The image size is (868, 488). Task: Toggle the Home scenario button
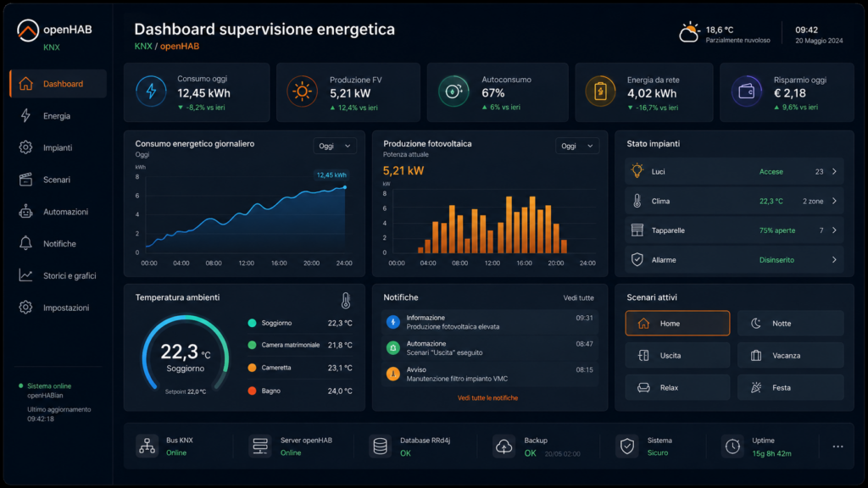[677, 323]
